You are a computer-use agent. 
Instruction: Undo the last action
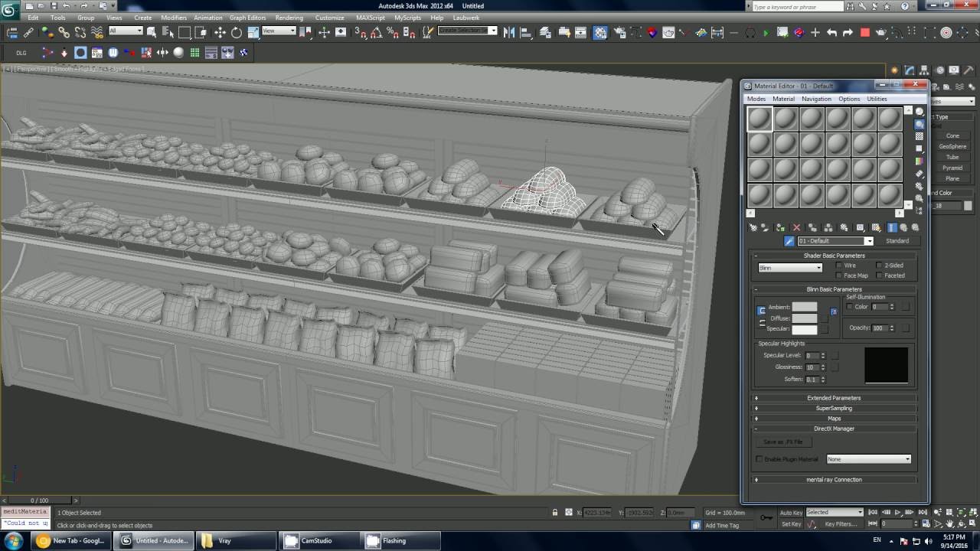[831, 32]
